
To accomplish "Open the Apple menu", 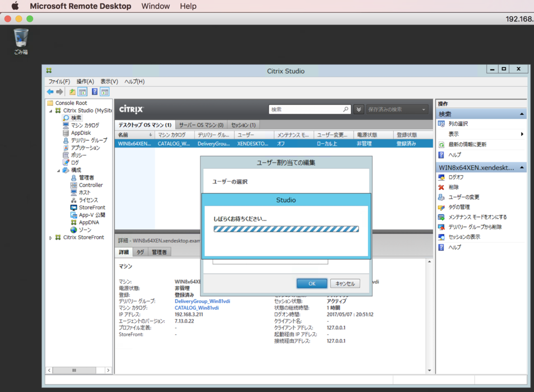I will (x=15, y=6).
